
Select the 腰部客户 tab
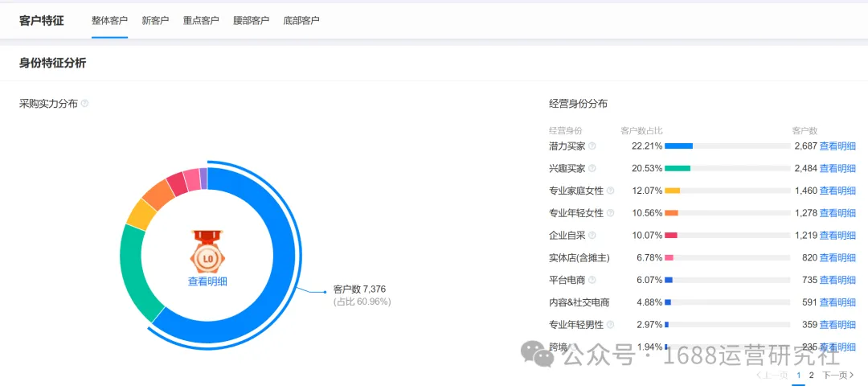(251, 20)
